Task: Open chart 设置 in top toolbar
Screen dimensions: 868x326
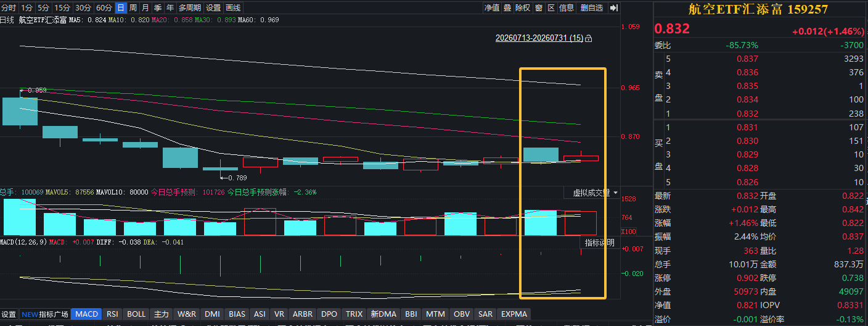Action: pyautogui.click(x=213, y=8)
